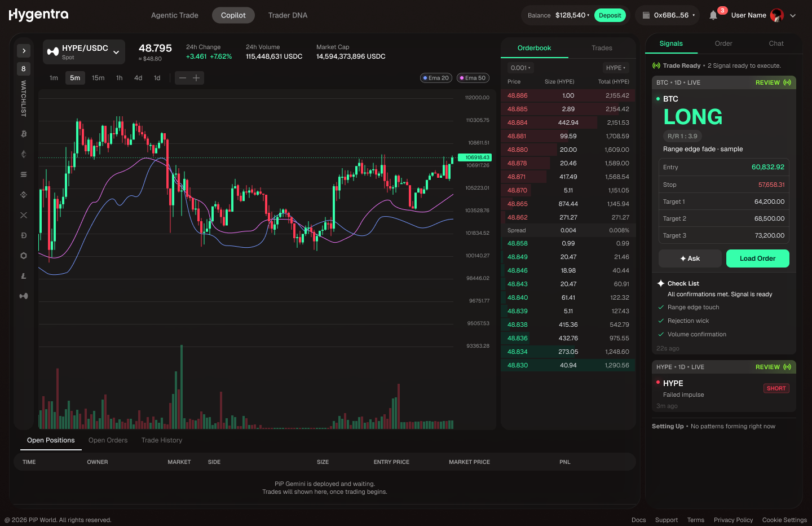Open the Trades tab

click(602, 48)
